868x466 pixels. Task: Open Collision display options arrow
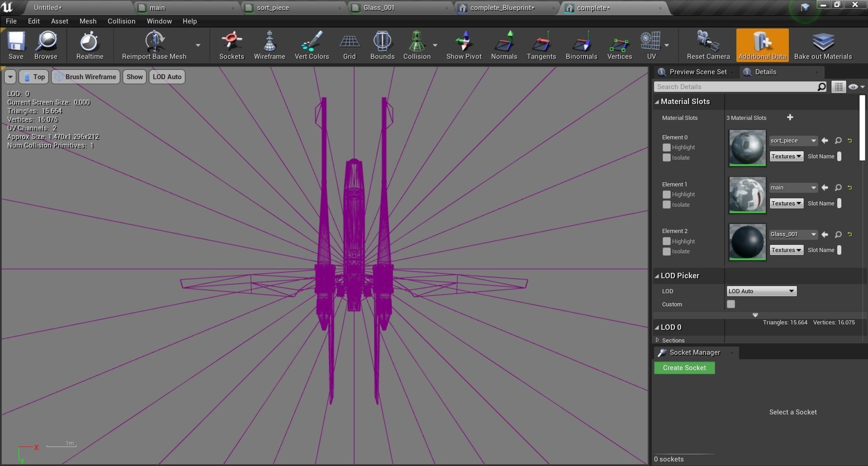[435, 45]
